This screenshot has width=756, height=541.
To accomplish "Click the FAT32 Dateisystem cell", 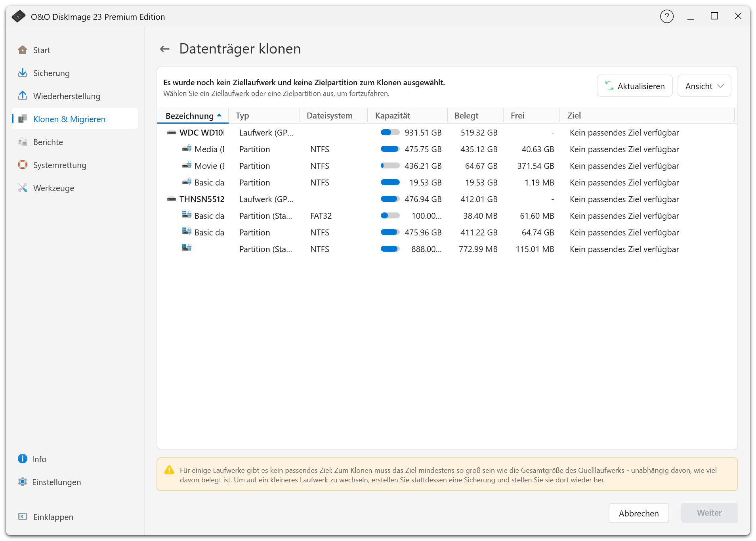I will [x=321, y=216].
